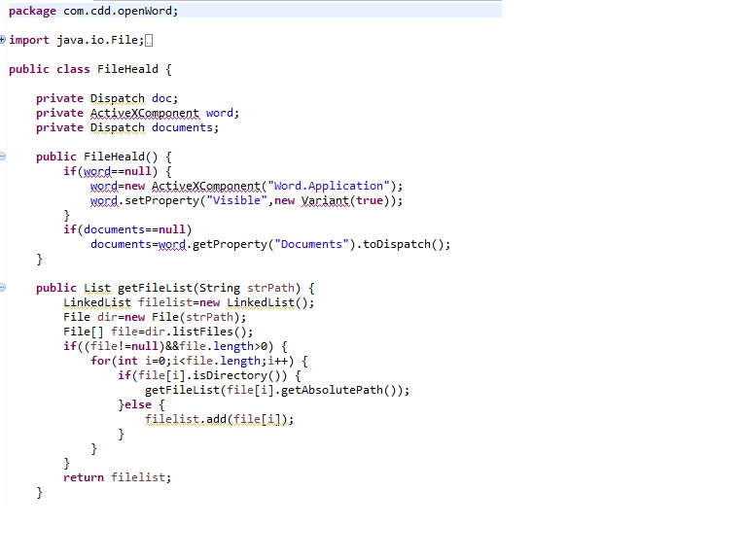Screen dimensions: 747x560
Task: Click class name in 'public class FileHeald'
Action: coord(127,69)
